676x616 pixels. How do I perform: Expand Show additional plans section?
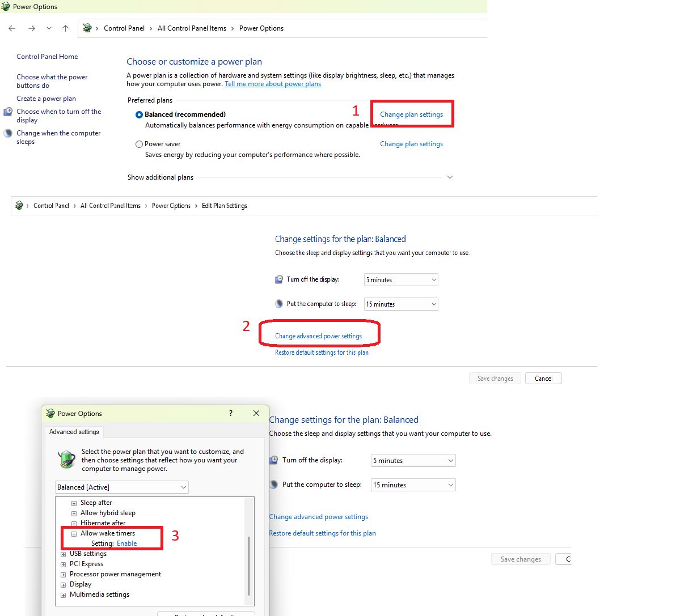(x=450, y=177)
